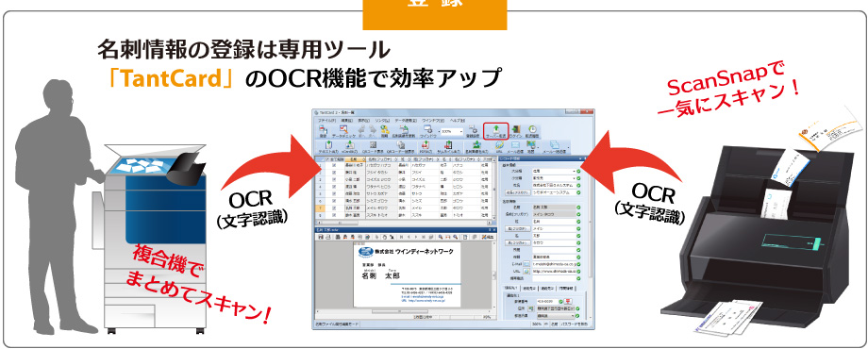Open the ファイル menu
The width and height of the screenshot is (868, 349).
click(327, 121)
